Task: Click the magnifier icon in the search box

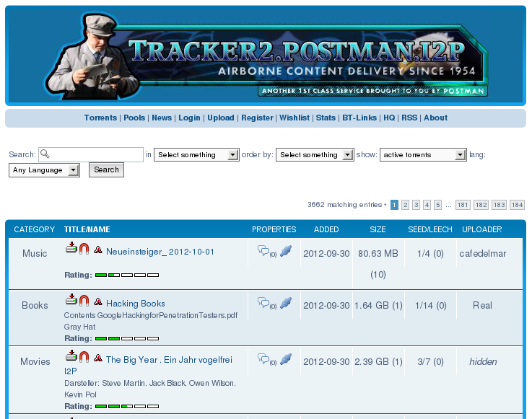Action: [45, 154]
